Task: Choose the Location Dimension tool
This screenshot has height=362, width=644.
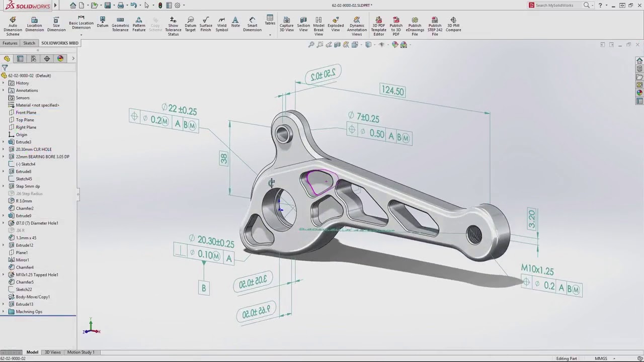Action: click(34, 25)
